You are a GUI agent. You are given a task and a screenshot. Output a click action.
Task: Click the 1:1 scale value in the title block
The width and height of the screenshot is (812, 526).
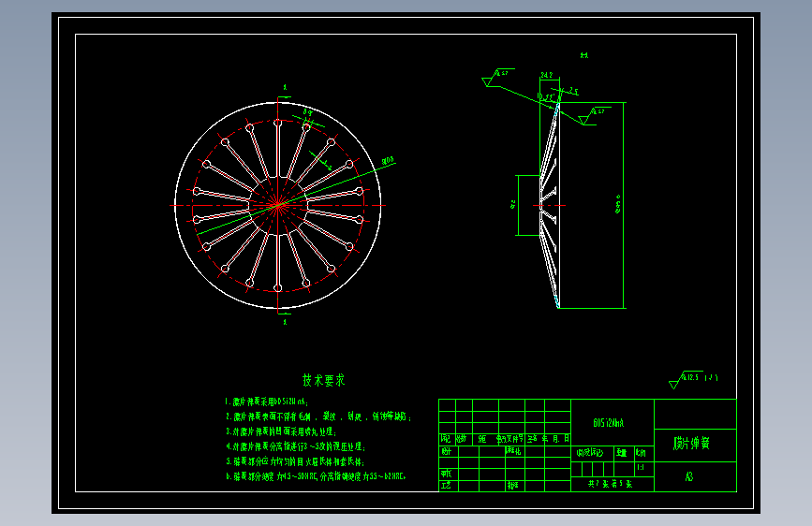(x=641, y=467)
